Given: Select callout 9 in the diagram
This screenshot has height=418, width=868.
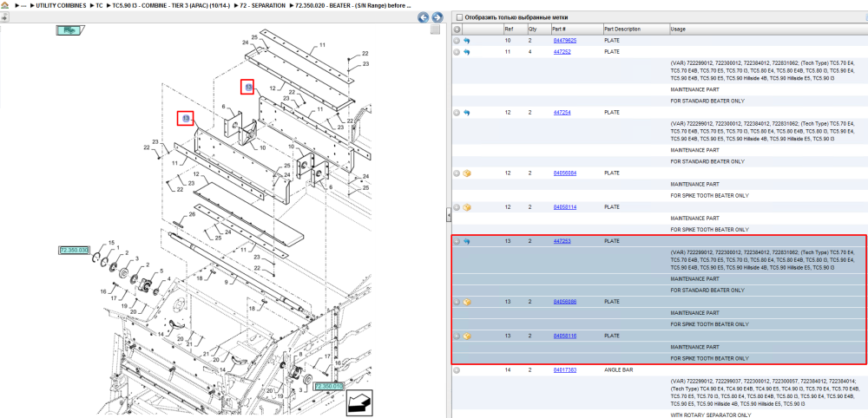Looking at the screenshot, I should (x=226, y=282).
